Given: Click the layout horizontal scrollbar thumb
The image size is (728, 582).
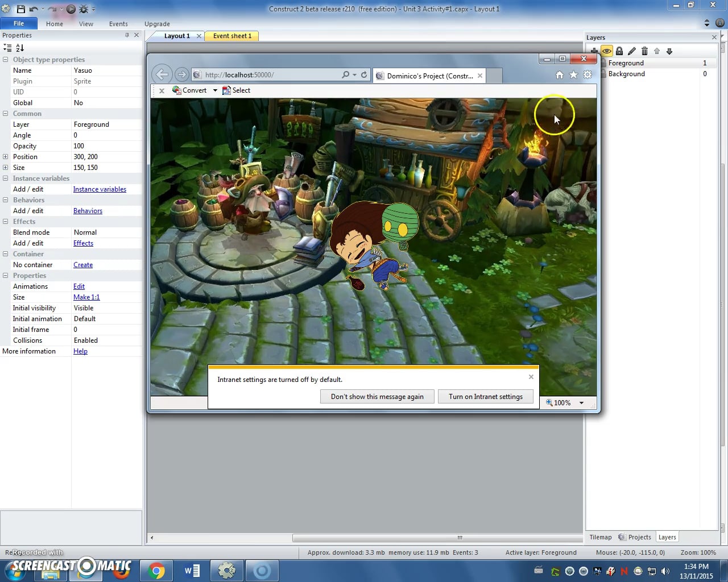Looking at the screenshot, I should click(437, 538).
